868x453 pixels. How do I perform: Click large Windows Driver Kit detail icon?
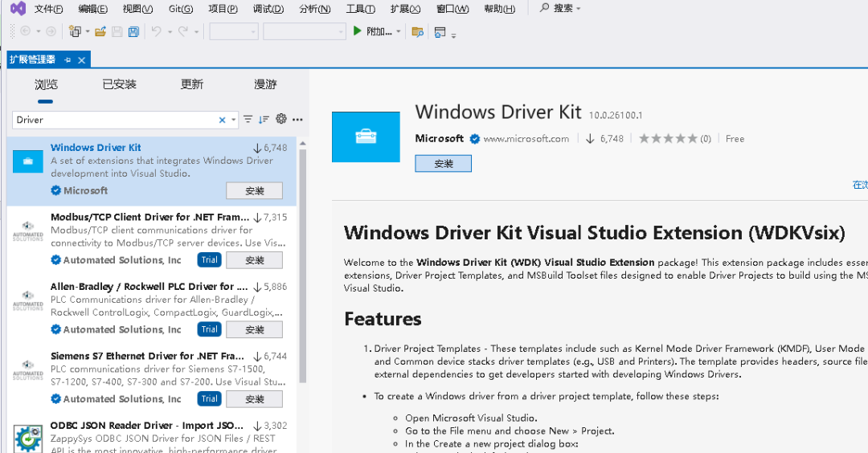point(366,137)
